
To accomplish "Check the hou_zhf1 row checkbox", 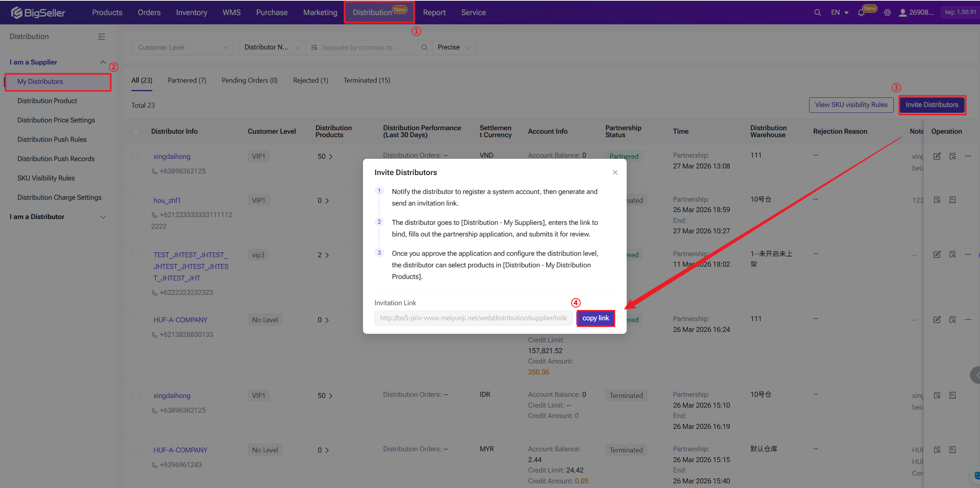I will point(136,200).
